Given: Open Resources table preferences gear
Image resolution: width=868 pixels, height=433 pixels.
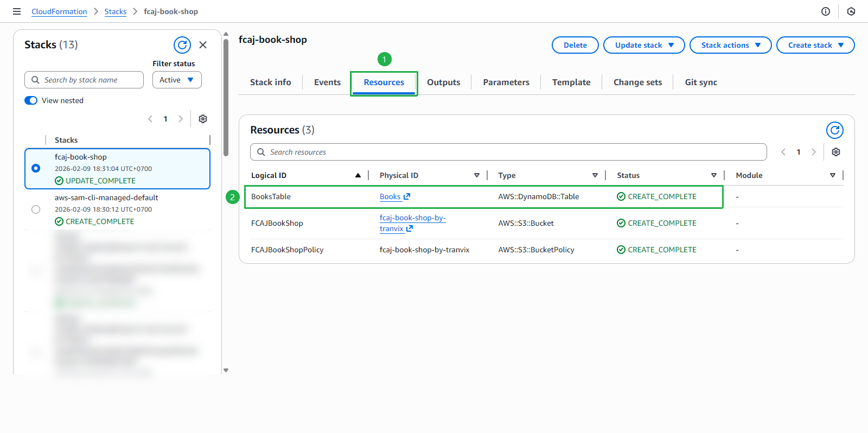Looking at the screenshot, I should [x=836, y=152].
